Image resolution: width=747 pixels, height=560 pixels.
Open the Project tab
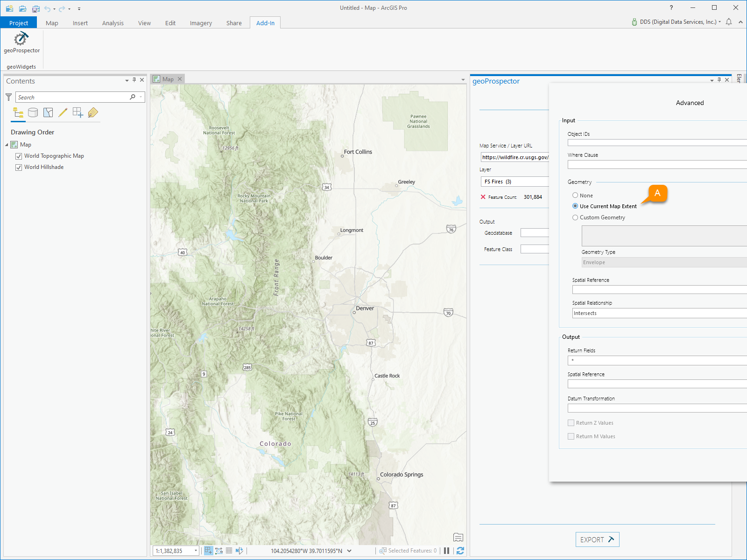(x=19, y=23)
